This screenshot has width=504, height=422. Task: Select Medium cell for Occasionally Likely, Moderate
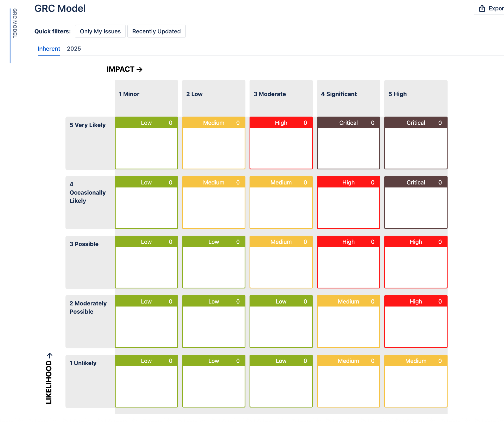(281, 203)
